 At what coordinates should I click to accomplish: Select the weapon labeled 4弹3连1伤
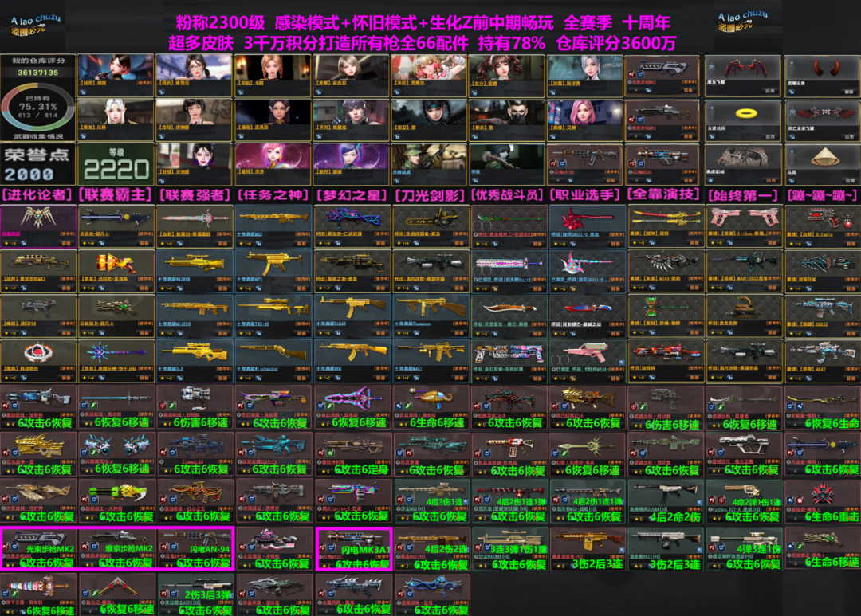click(744, 547)
